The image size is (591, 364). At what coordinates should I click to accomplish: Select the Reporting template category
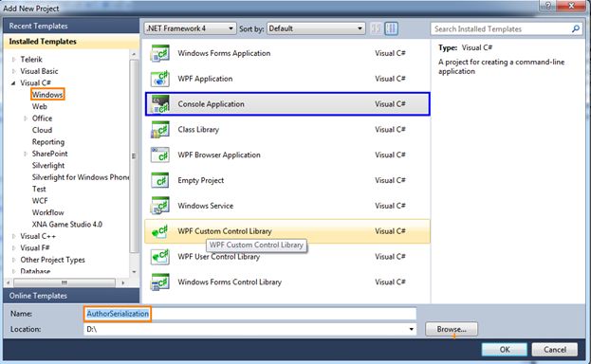pos(48,142)
